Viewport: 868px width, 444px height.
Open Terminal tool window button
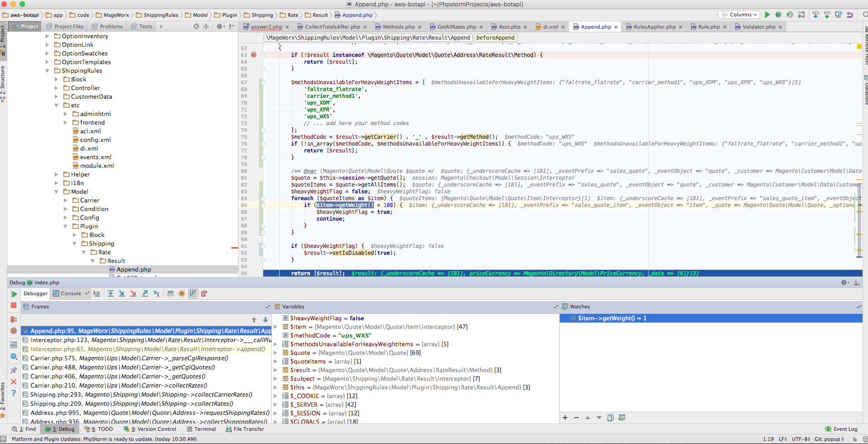pos(201,429)
